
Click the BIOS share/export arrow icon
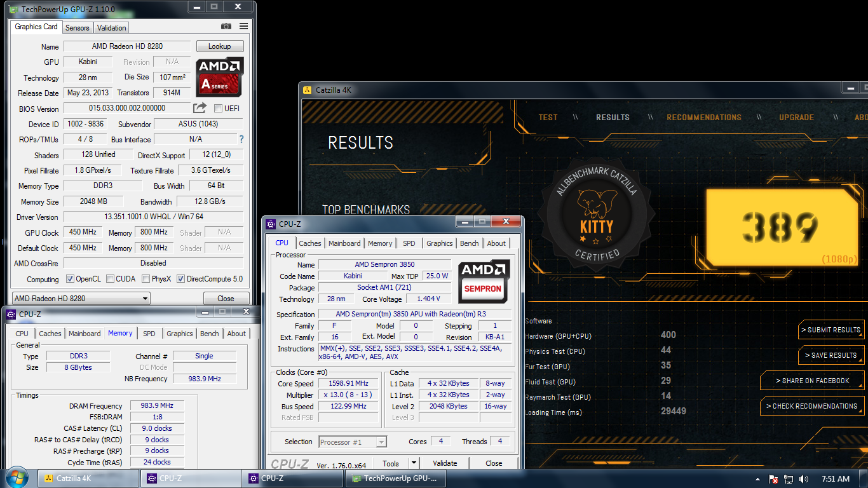click(x=200, y=108)
